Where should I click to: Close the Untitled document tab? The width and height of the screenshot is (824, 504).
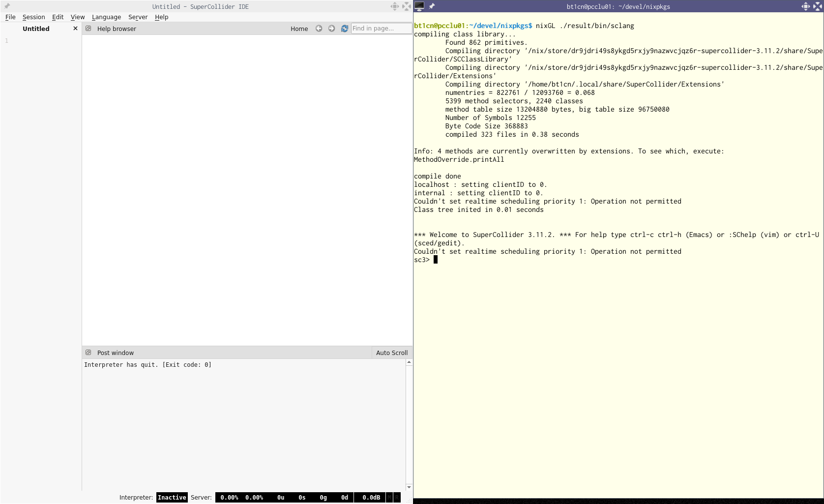[75, 29]
